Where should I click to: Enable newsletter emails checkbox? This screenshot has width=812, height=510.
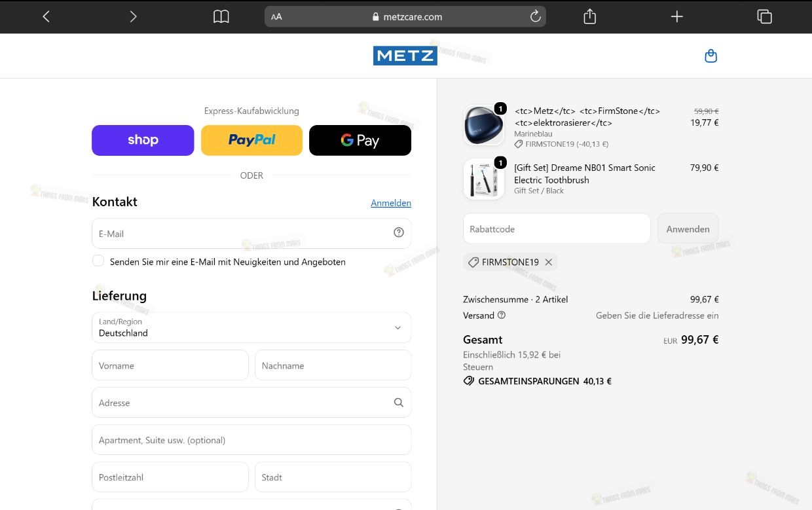pos(98,261)
